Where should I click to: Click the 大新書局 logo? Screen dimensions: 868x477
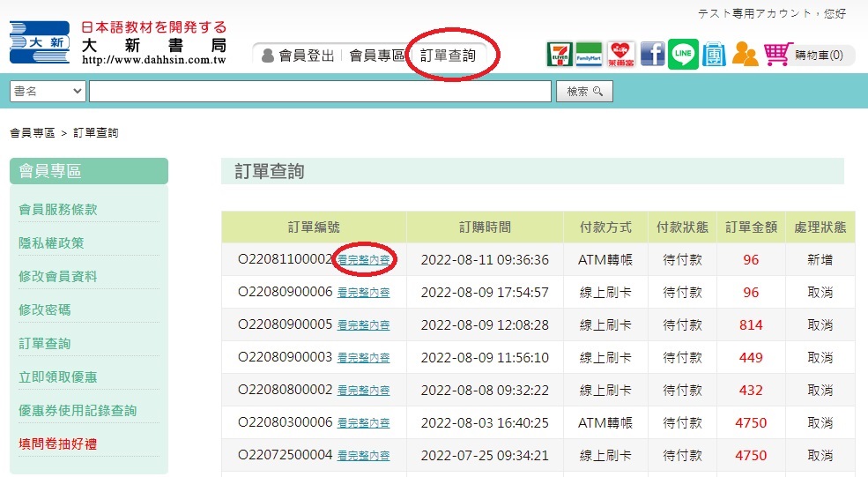118,43
